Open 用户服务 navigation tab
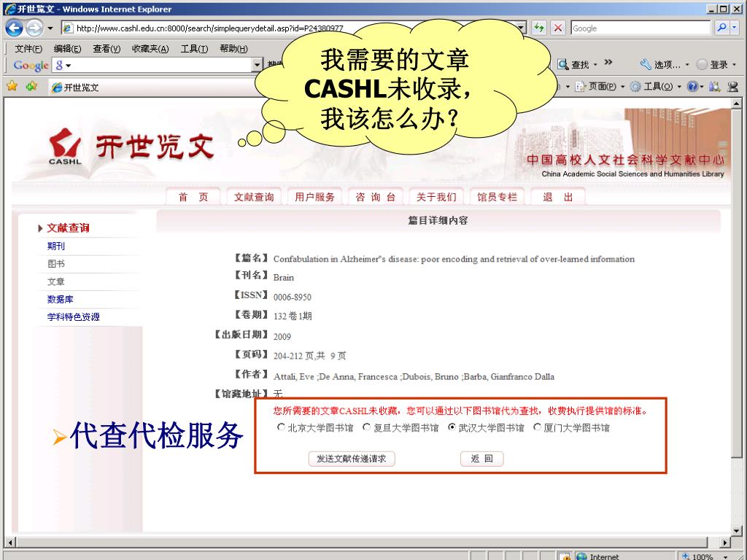Screen dimensions: 747x560 click(x=314, y=197)
